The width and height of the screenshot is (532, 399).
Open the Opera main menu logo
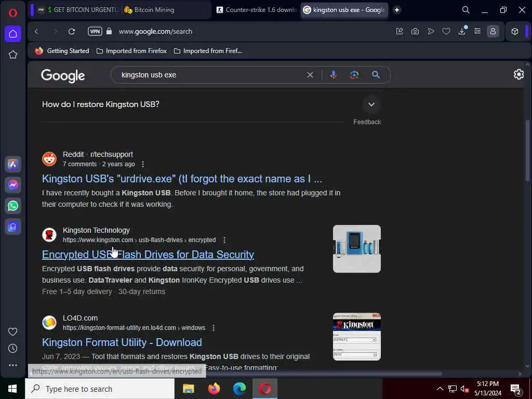pyautogui.click(x=13, y=13)
